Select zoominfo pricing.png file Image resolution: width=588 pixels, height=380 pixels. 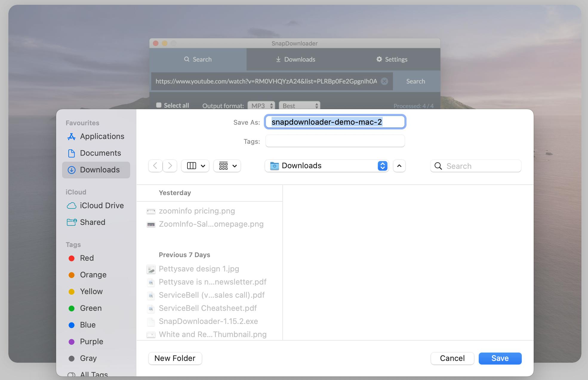click(x=210, y=211)
